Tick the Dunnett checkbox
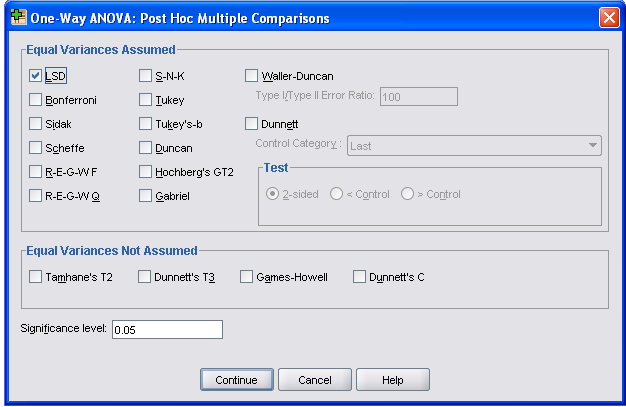This screenshot has width=626, height=407. (252, 124)
